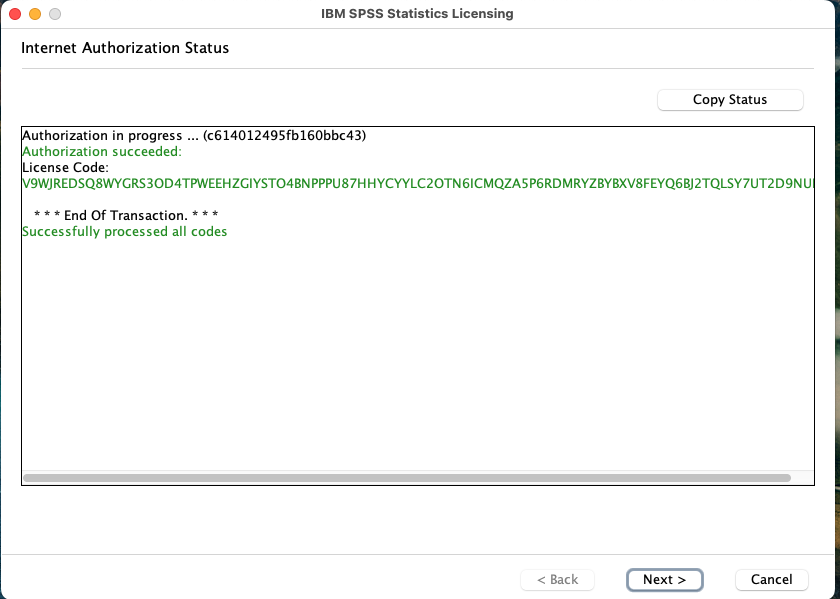Click the 'Internet Authorization Status' heading
The height and width of the screenshot is (599, 840).
click(125, 48)
